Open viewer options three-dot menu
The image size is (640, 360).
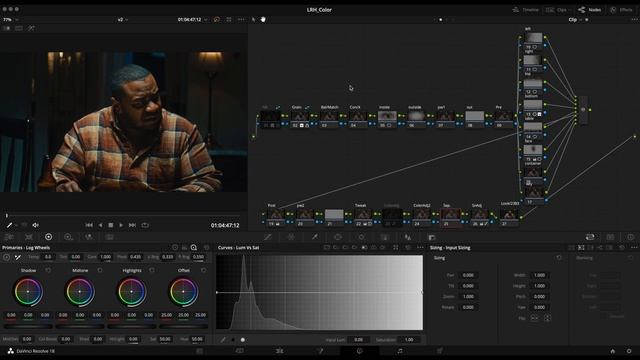click(x=242, y=19)
